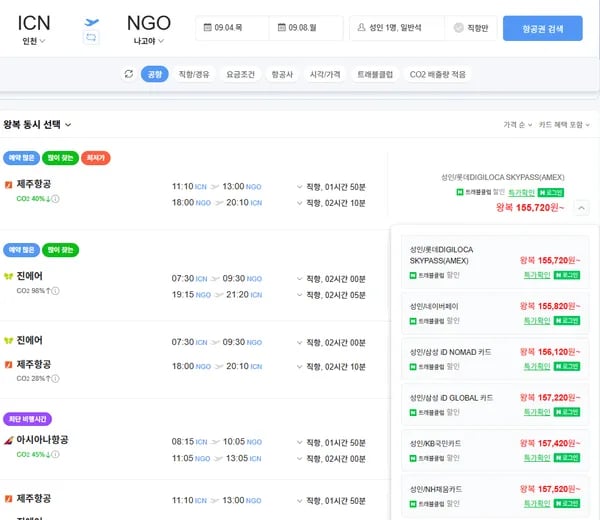Open the 시각/가격 filter
600x520 pixels.
pos(325,74)
